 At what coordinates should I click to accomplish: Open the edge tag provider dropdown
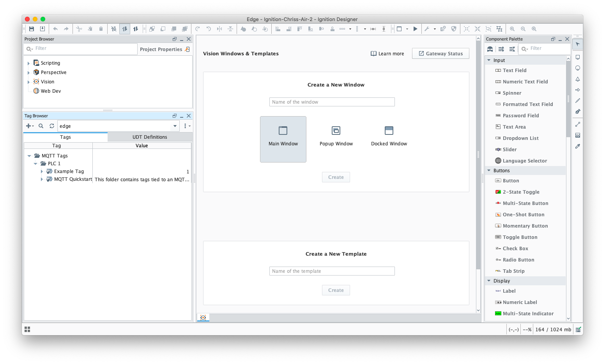pyautogui.click(x=175, y=126)
